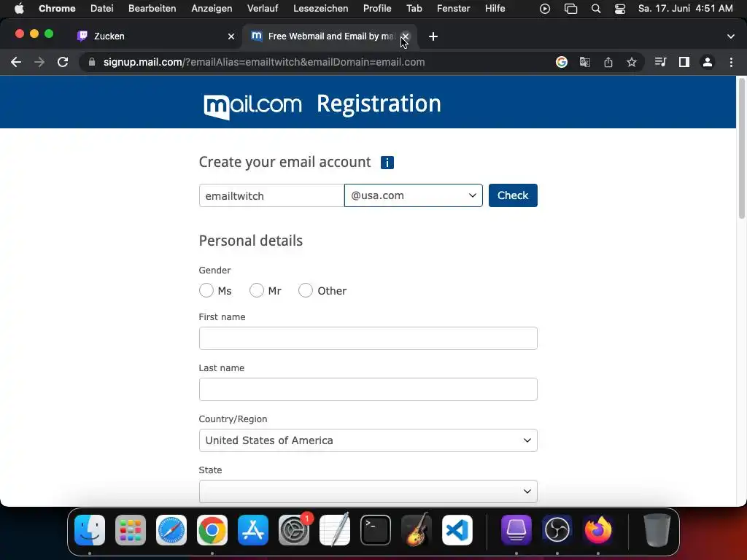The width and height of the screenshot is (747, 560).
Task: Launch Firefox from the dock
Action: pyautogui.click(x=598, y=530)
